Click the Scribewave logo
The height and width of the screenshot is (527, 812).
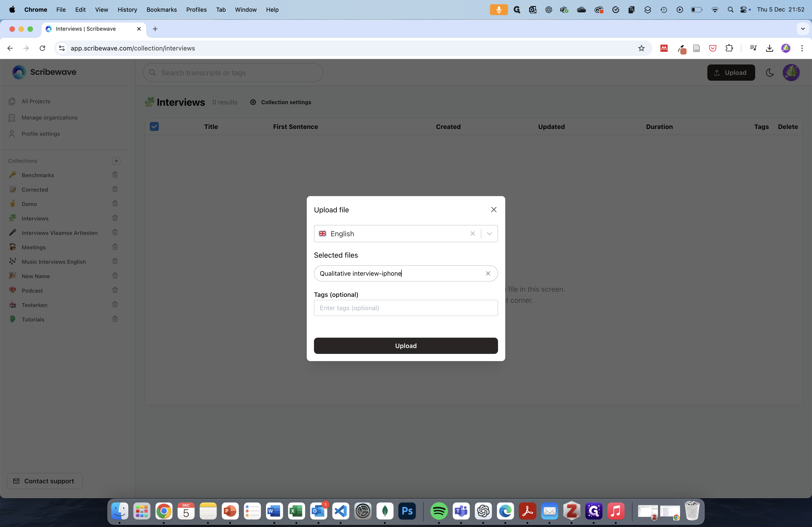(44, 72)
